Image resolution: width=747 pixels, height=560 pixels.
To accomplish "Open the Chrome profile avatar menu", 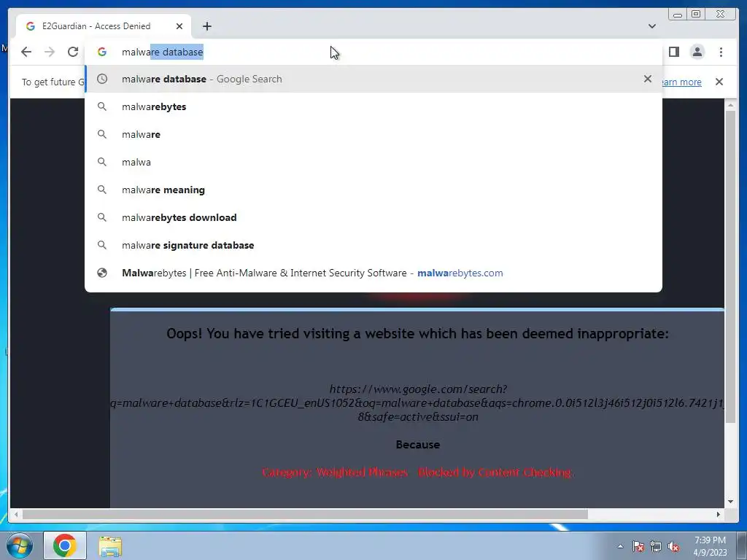I will [697, 52].
